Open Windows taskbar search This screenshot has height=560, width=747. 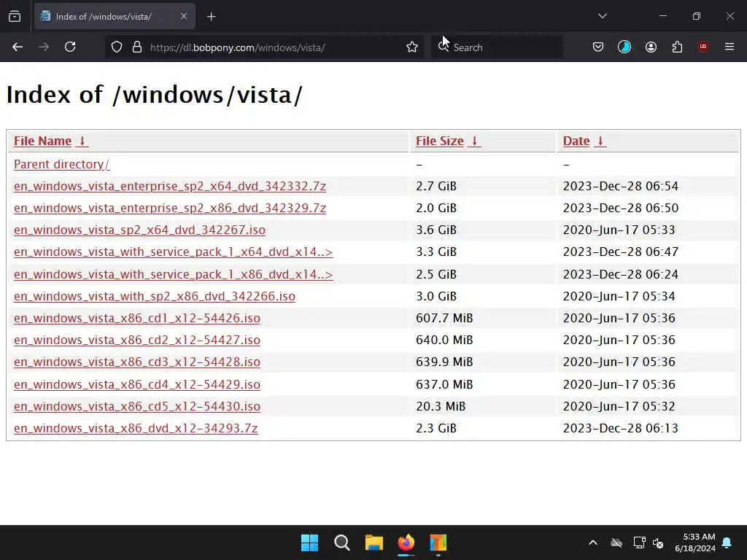coord(341,542)
